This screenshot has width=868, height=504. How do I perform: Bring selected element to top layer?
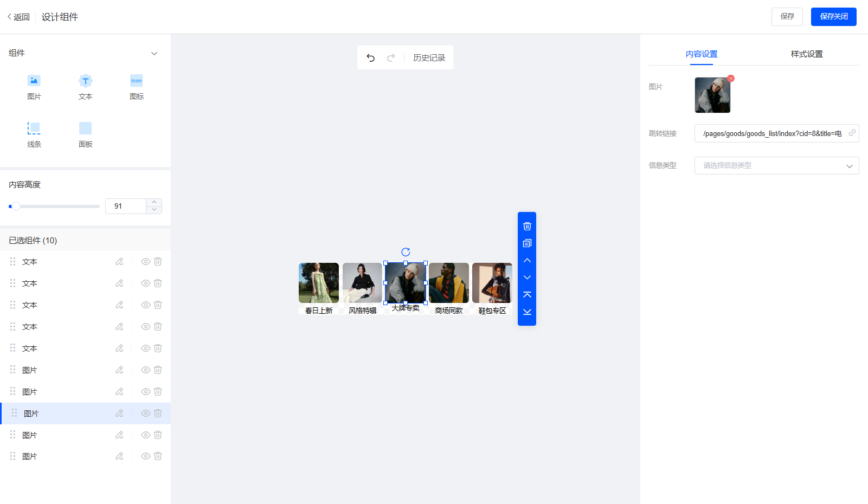[527, 295]
